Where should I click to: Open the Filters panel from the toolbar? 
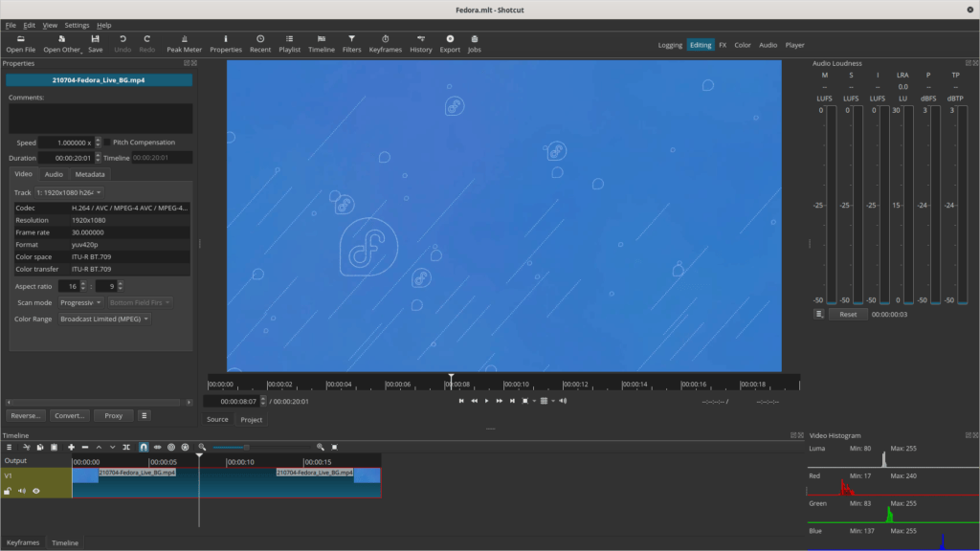[x=351, y=43]
